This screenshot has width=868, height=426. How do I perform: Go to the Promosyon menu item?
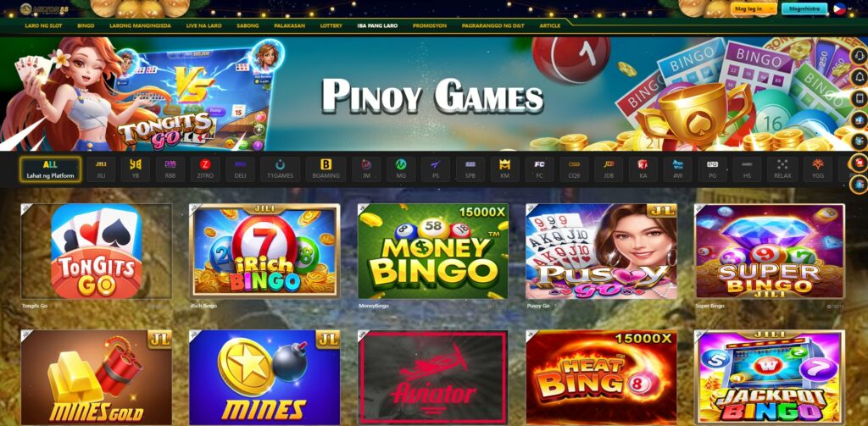point(430,25)
